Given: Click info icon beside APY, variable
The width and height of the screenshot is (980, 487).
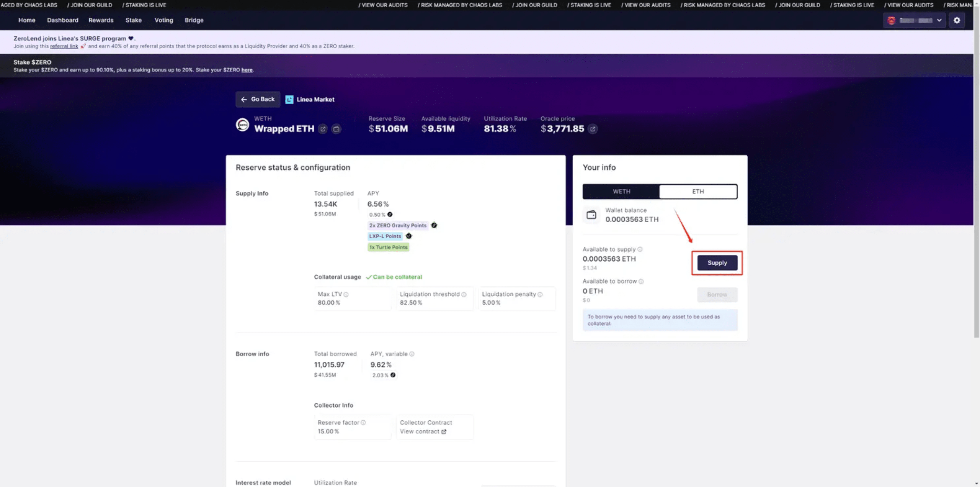Looking at the screenshot, I should 412,354.
